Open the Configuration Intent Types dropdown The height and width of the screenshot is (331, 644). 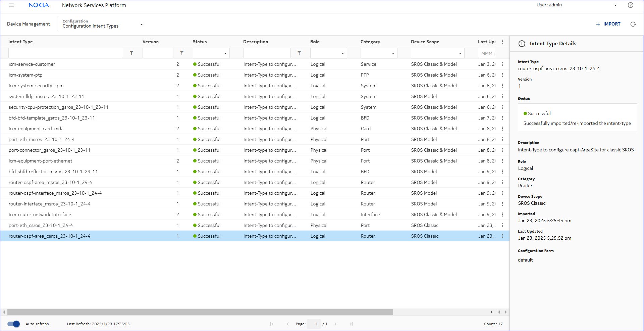(141, 24)
